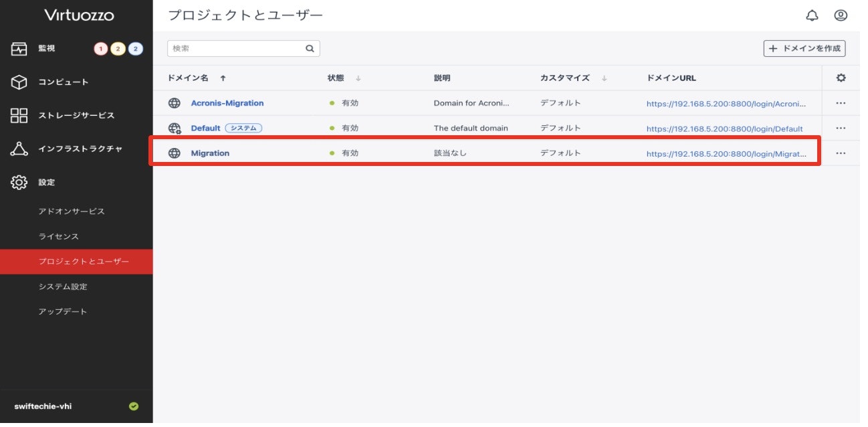Click ドメインURL column header
This screenshot has width=868, height=427.
pyautogui.click(x=671, y=78)
